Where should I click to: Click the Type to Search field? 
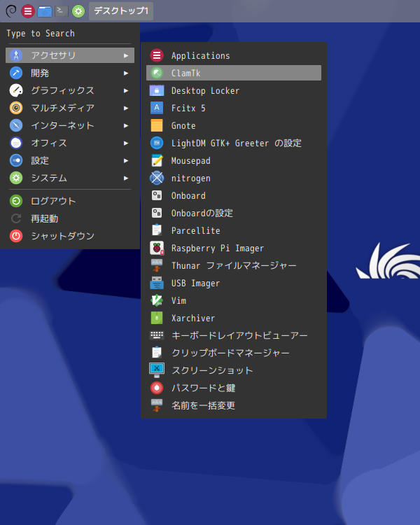70,34
